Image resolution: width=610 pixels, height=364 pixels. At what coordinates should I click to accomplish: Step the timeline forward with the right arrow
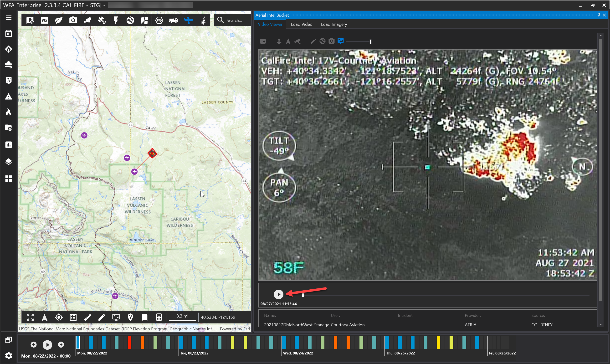pyautogui.click(x=61, y=345)
